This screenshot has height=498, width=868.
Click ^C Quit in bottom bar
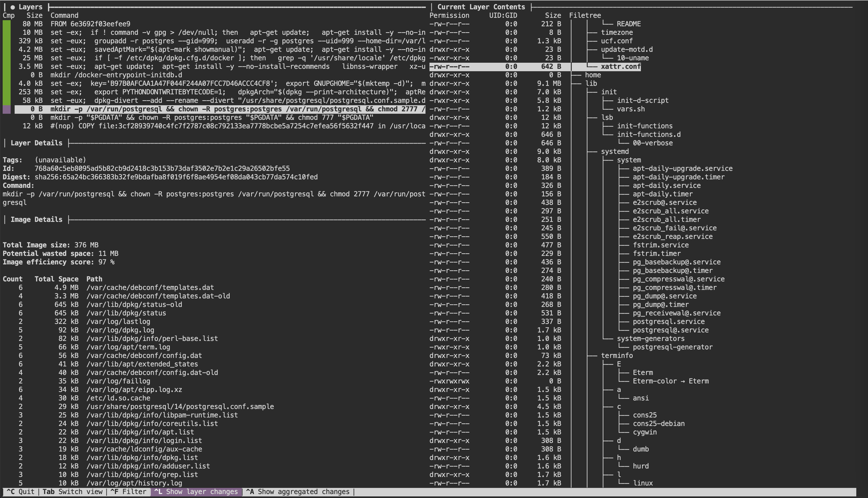(20, 492)
